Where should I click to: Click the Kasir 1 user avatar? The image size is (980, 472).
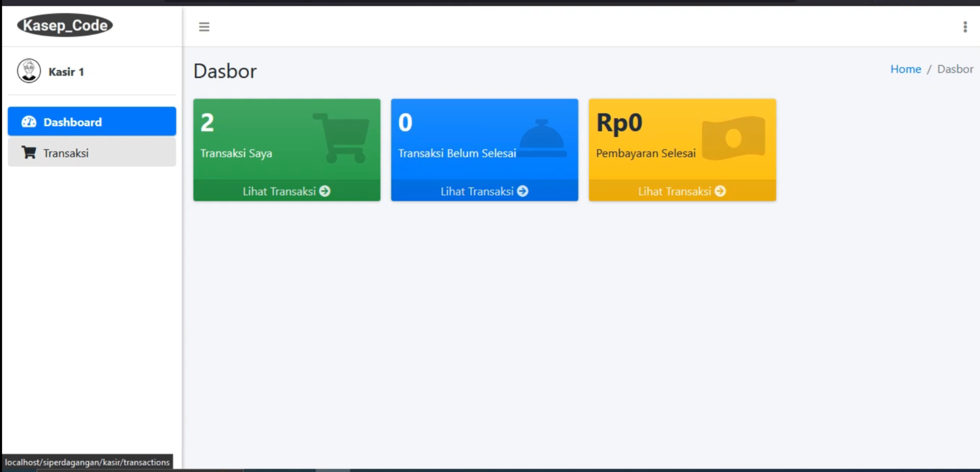pyautogui.click(x=29, y=71)
